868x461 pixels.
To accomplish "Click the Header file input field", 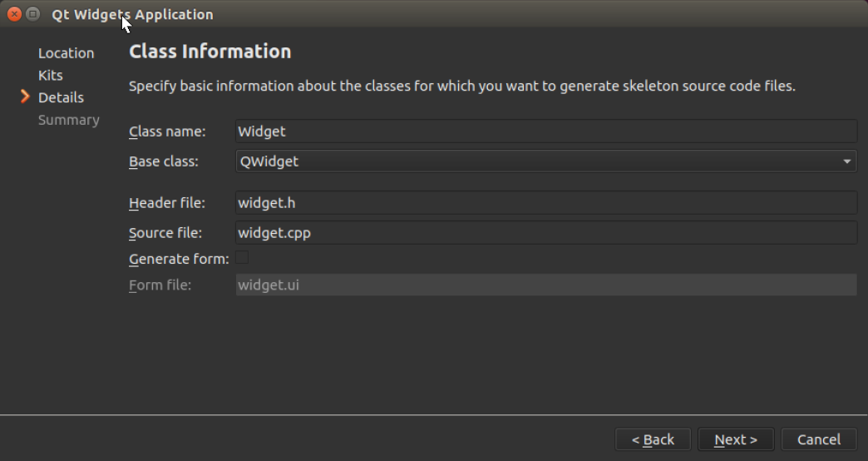I will pyautogui.click(x=546, y=203).
